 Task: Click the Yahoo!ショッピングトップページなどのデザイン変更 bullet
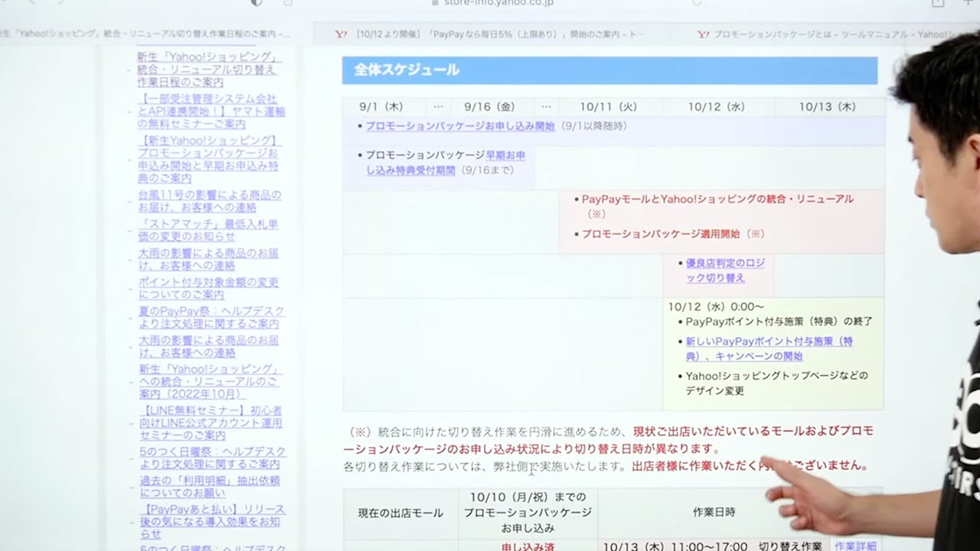tap(776, 383)
